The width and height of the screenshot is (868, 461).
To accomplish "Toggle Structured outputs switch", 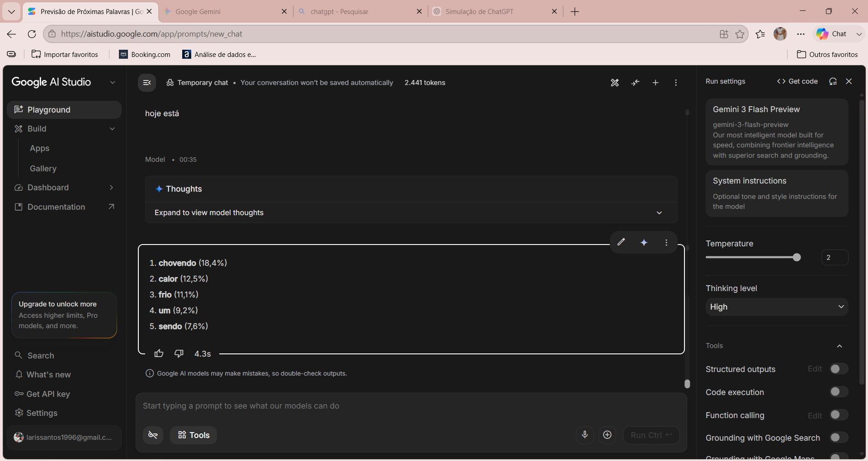I will [839, 369].
